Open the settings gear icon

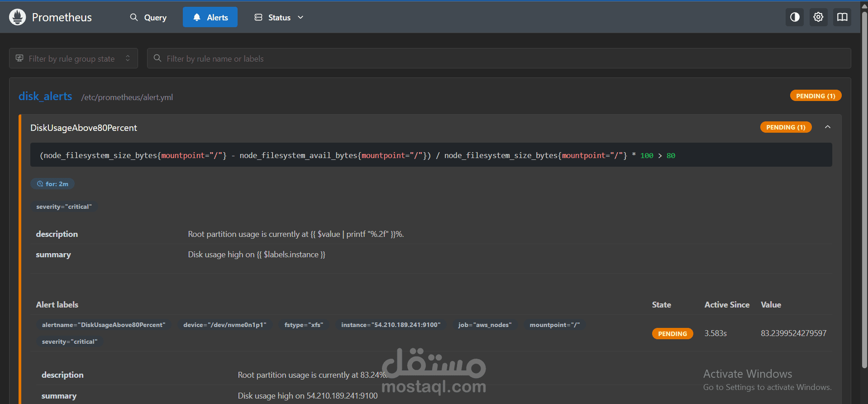[x=818, y=17]
